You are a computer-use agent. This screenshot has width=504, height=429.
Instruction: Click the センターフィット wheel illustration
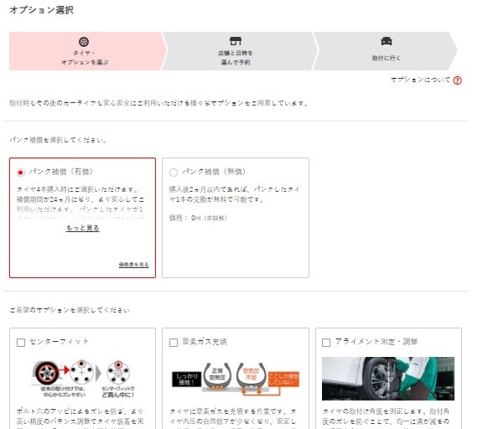tap(81, 381)
